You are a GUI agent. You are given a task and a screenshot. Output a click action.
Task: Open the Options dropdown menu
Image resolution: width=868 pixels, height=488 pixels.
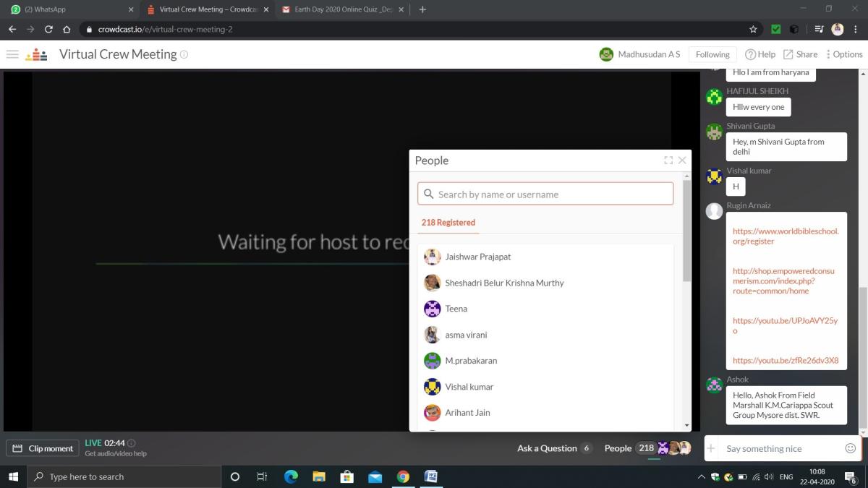(x=844, y=54)
